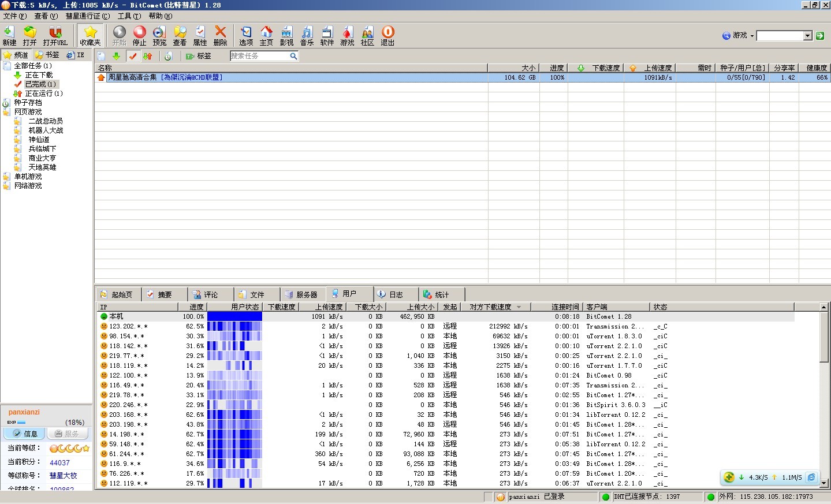Open 选项 (options) from the toolbar

[246, 35]
